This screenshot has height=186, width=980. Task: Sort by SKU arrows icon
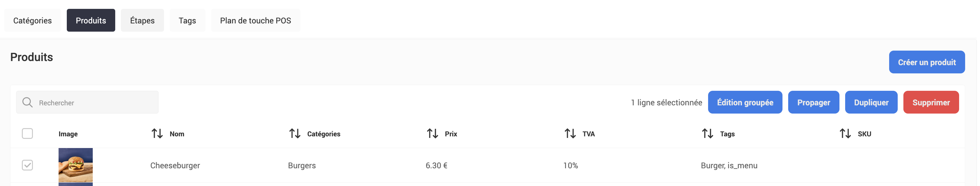[x=845, y=133]
